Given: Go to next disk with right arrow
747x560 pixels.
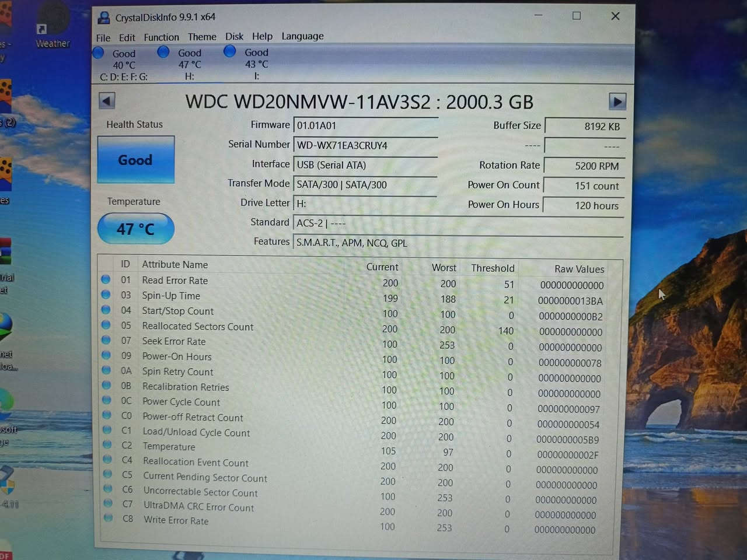Looking at the screenshot, I should 617,101.
